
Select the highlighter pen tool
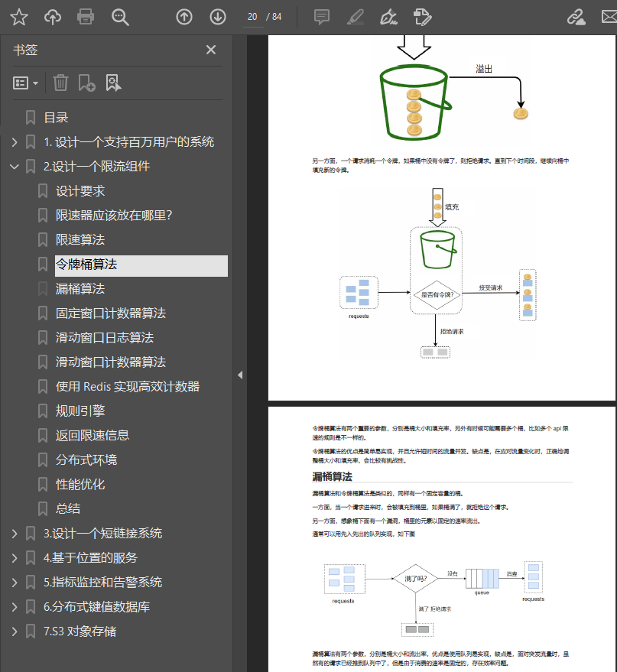(356, 17)
